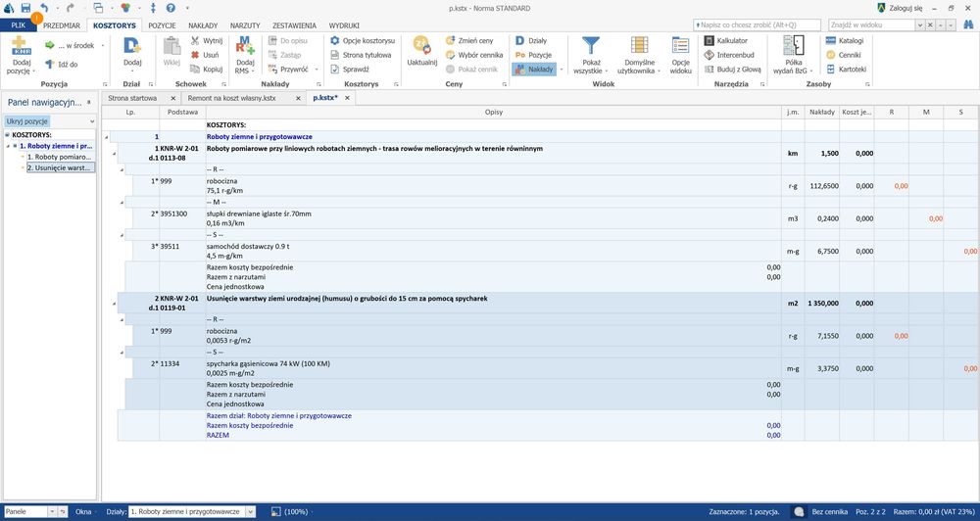Screen dimensions: 980x521
Task: Open the Panele dropdown in status bar
Action: [x=52, y=511]
